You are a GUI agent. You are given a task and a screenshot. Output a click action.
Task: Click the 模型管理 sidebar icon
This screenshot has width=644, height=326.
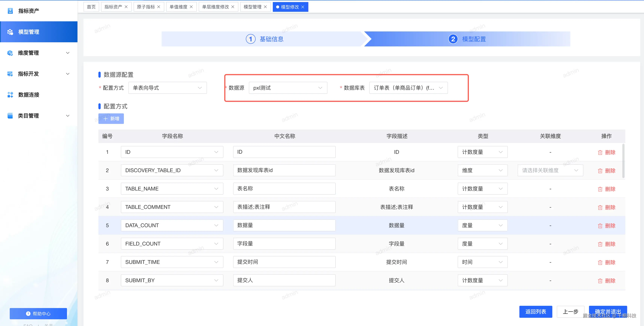point(10,32)
